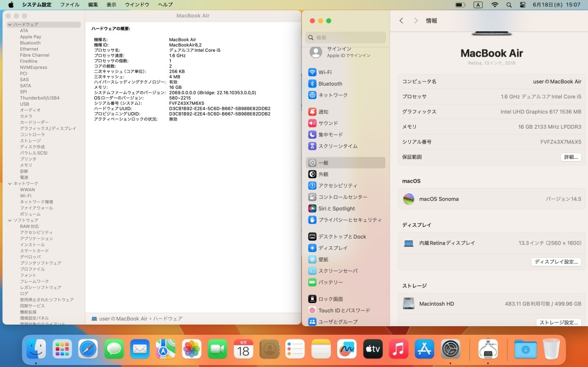Open Launchpad in the Dock
Screen dimensions: 588x367
(x=62, y=350)
